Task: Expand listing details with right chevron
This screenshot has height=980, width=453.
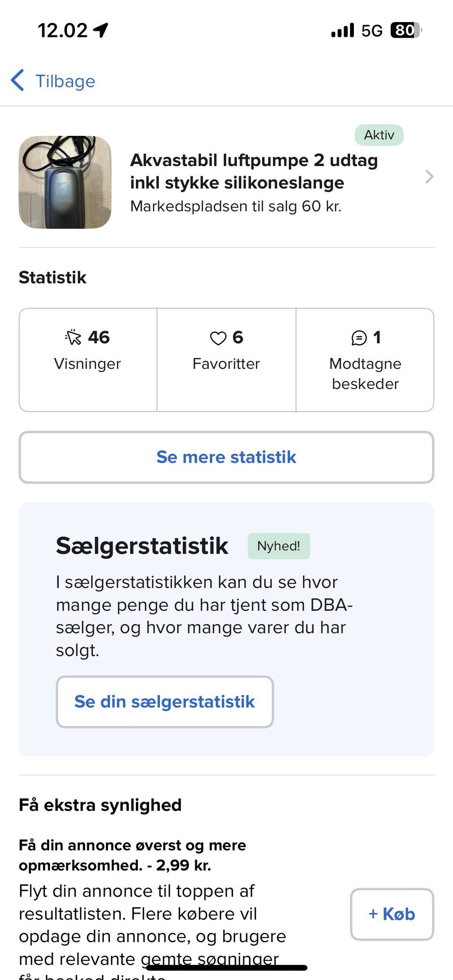Action: (429, 177)
